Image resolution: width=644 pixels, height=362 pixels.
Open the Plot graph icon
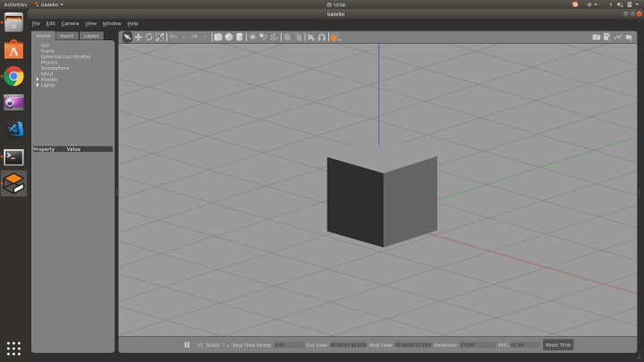(618, 38)
